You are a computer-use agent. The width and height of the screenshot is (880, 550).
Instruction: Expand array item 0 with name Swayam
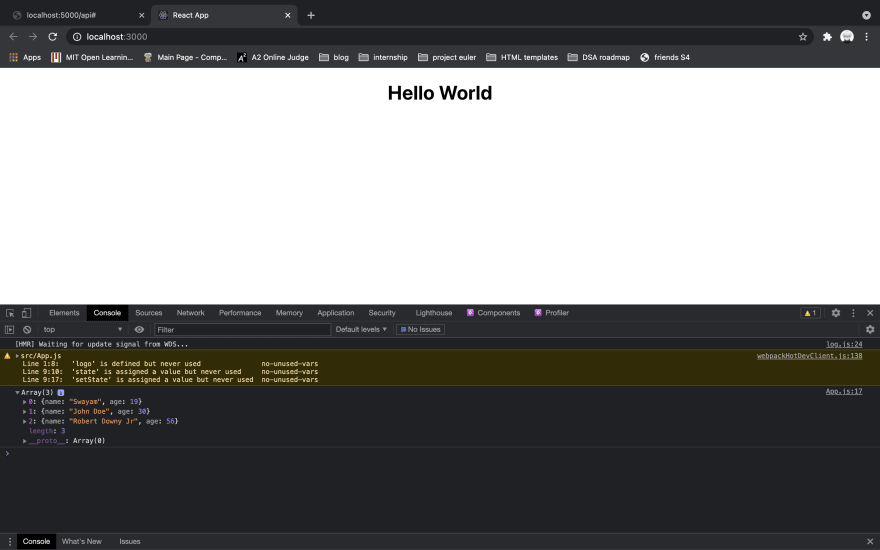pos(25,402)
